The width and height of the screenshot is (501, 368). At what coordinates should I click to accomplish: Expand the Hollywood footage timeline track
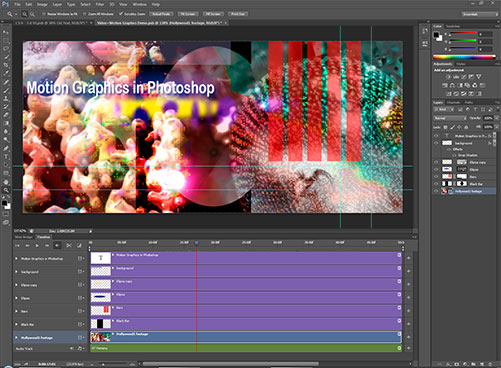tap(16, 337)
